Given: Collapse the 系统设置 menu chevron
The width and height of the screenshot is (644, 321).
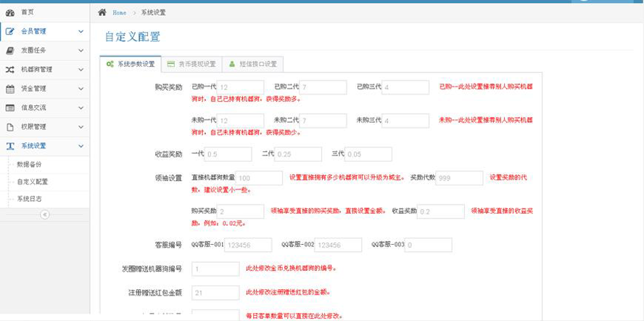Looking at the screenshot, I should pos(81,146).
